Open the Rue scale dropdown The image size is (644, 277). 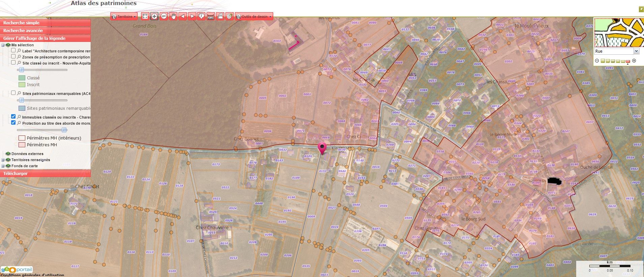636,51
